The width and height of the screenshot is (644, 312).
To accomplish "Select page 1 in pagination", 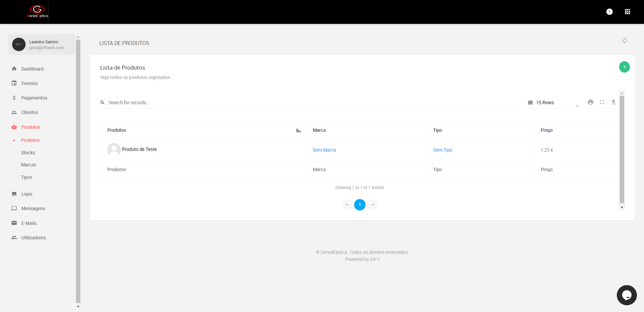I will [x=360, y=205].
